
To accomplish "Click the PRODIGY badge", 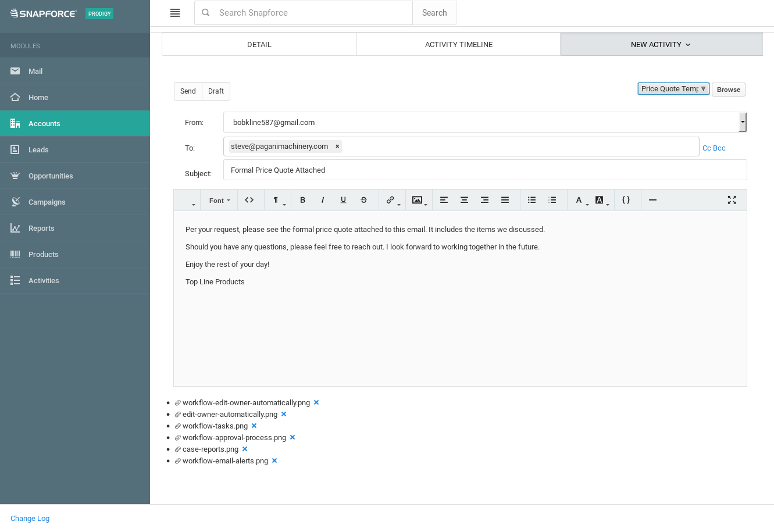I will coord(99,13).
